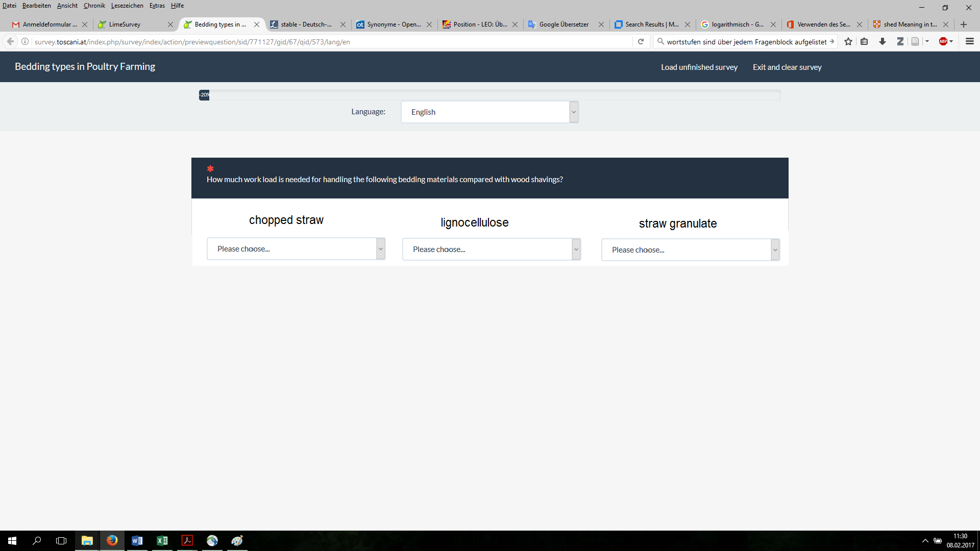The image size is (980, 551).
Task: Open the Firefox hamburger menu
Action: tap(970, 42)
